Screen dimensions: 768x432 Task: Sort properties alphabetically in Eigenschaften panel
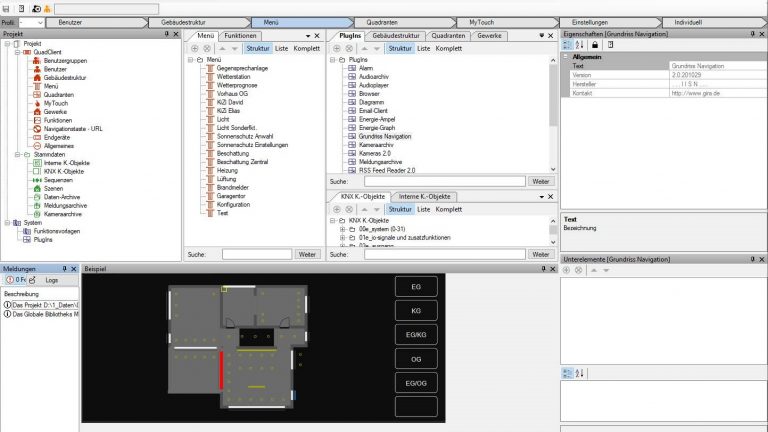(579, 46)
